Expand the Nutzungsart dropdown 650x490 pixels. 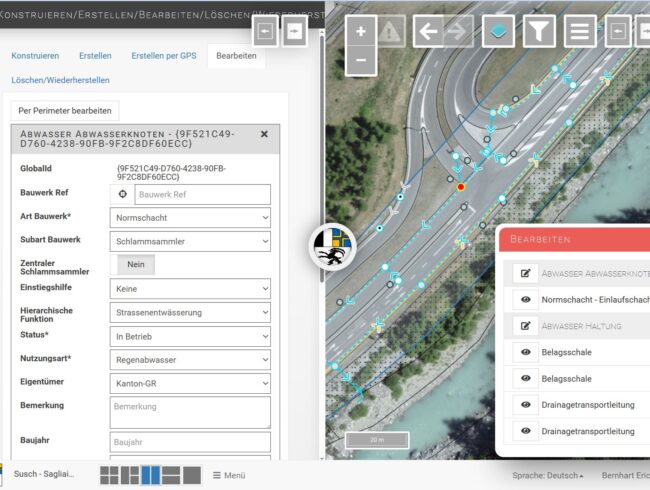pos(189,359)
